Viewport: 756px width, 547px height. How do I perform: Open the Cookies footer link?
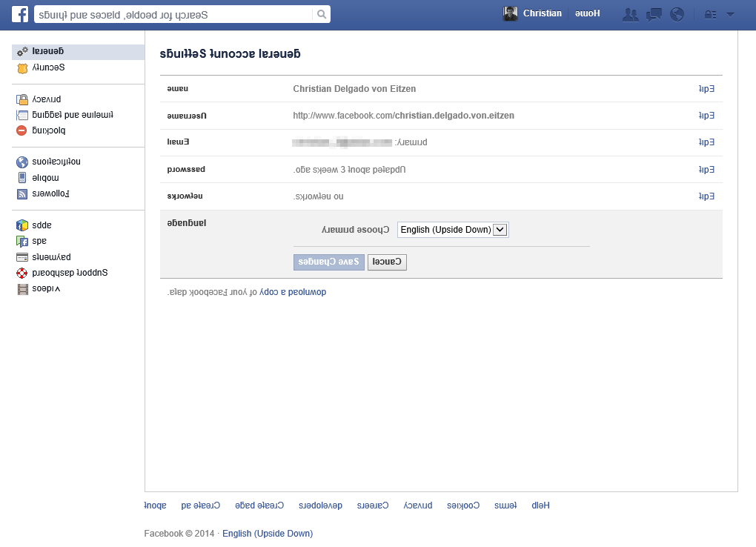click(463, 505)
